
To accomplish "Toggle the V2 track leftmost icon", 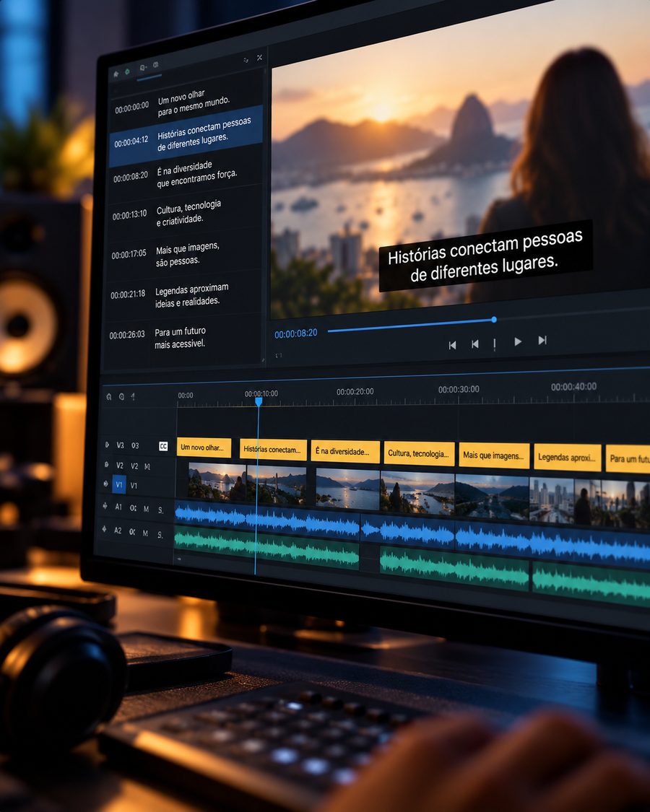I will coord(106,465).
